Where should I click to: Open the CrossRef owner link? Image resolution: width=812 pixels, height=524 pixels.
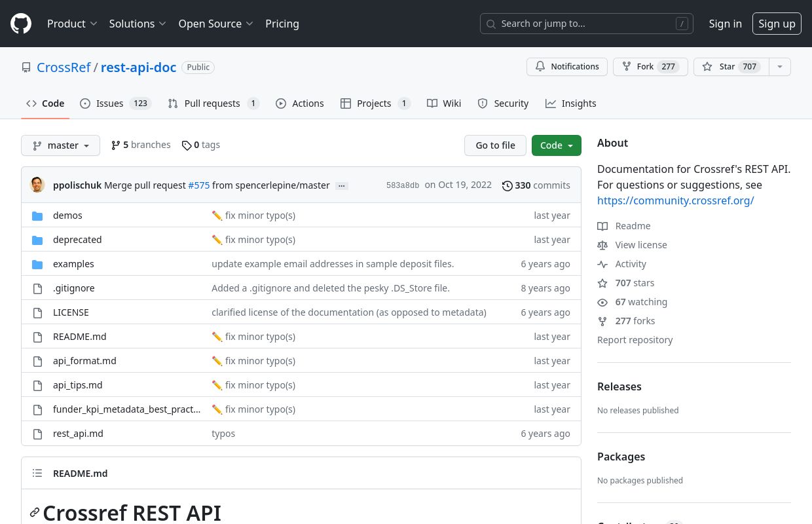tap(64, 67)
